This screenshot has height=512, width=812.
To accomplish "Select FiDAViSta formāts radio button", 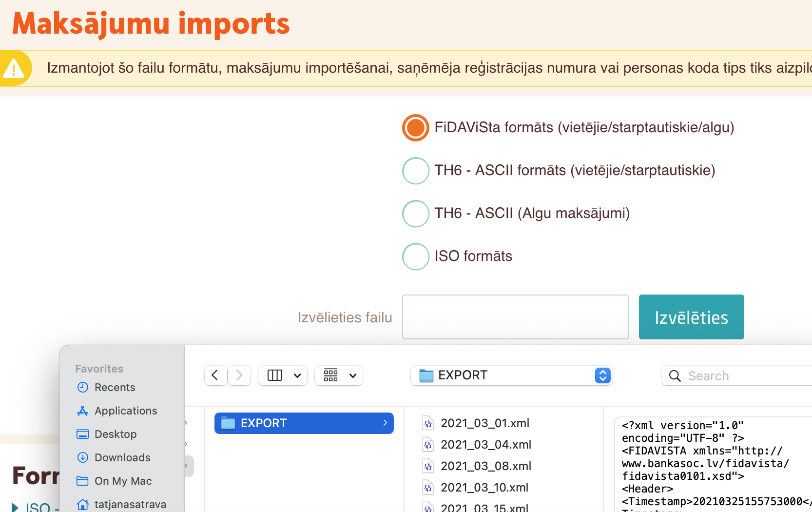I will pyautogui.click(x=416, y=128).
